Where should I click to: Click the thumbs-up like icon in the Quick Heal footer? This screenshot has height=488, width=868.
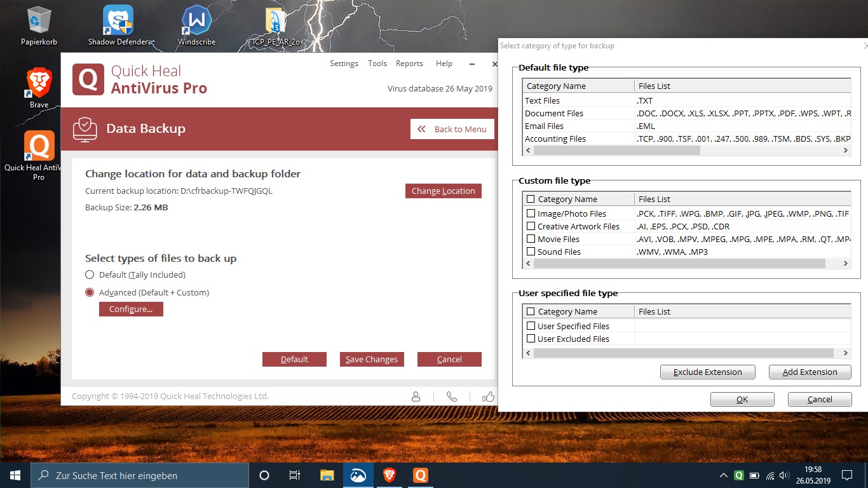pyautogui.click(x=488, y=396)
